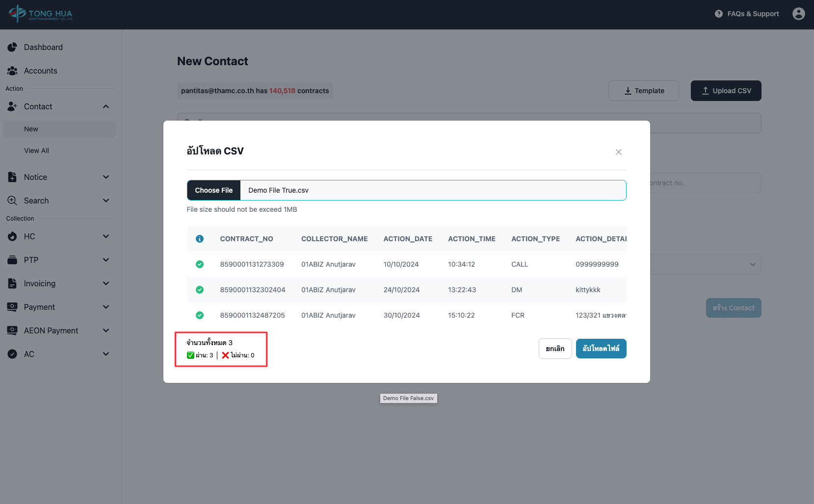
Task: Click the action type cell FCR
Action: tap(518, 315)
